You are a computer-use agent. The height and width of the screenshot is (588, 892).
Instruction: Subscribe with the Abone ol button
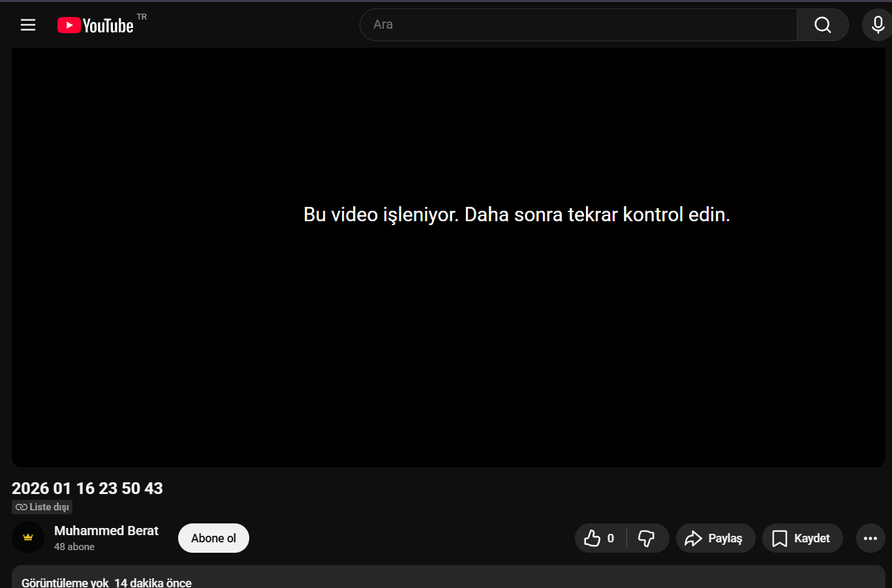[213, 538]
